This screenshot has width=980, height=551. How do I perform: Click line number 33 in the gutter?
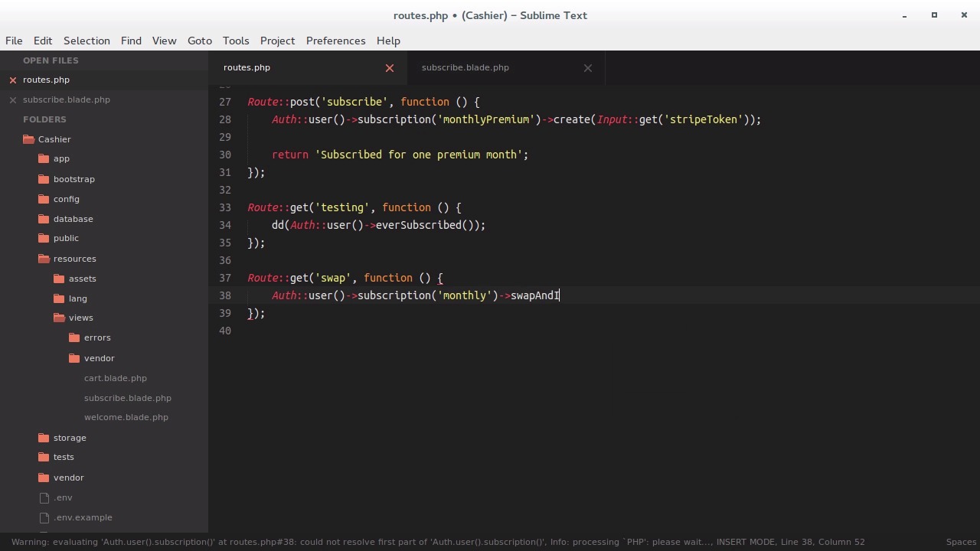(225, 207)
